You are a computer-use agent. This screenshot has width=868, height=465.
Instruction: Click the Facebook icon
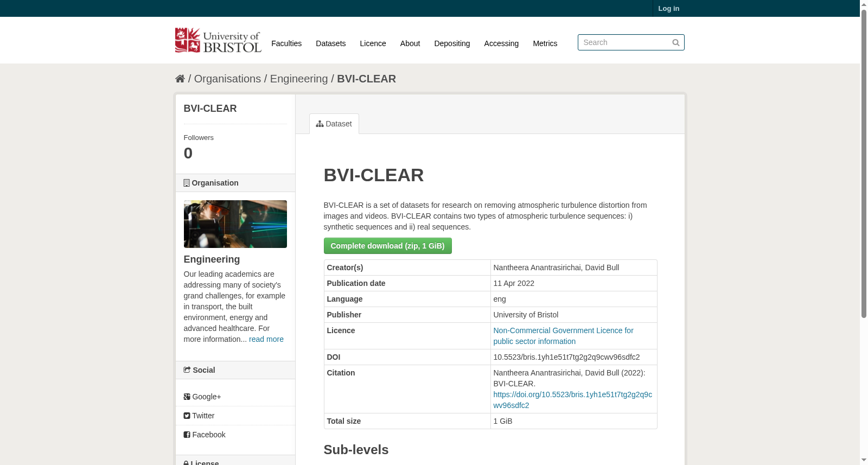point(187,435)
